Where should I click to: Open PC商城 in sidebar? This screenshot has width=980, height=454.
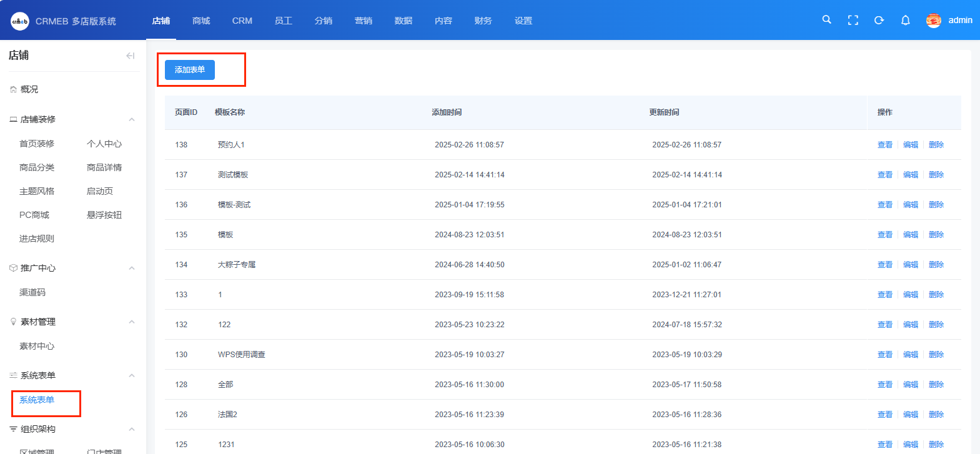(x=34, y=215)
